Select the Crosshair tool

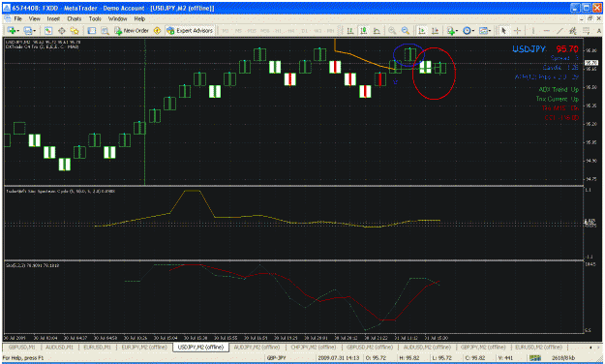[x=518, y=30]
